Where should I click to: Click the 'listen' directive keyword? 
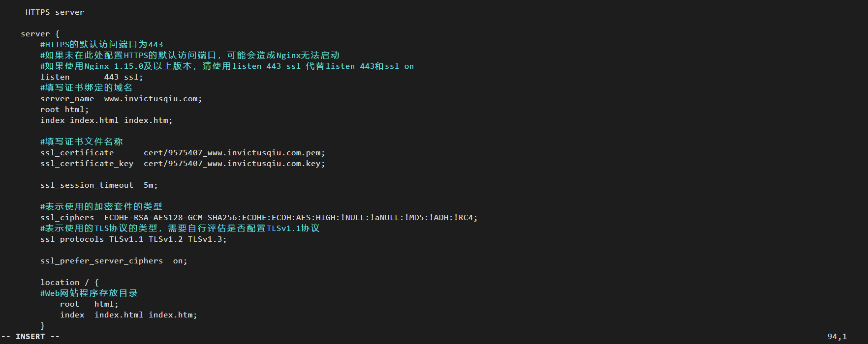click(55, 77)
